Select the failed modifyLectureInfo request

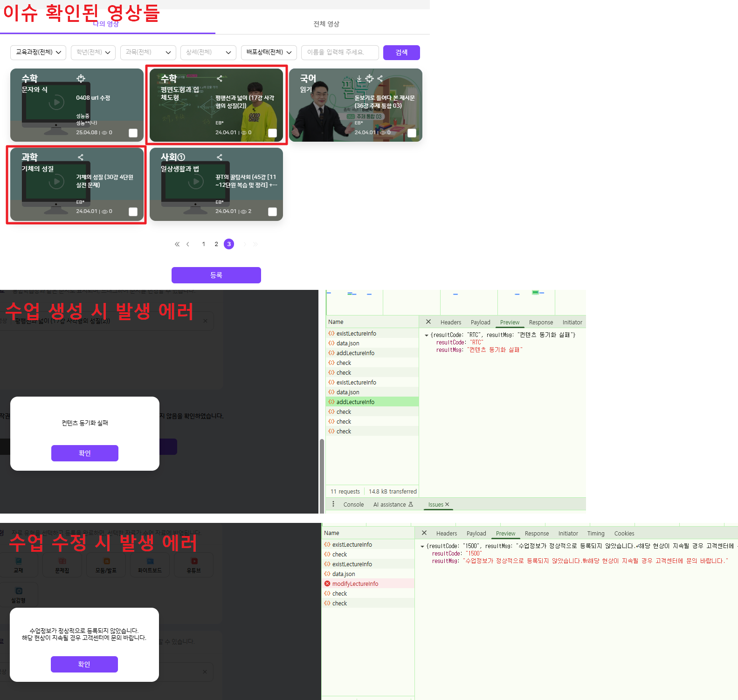355,583
